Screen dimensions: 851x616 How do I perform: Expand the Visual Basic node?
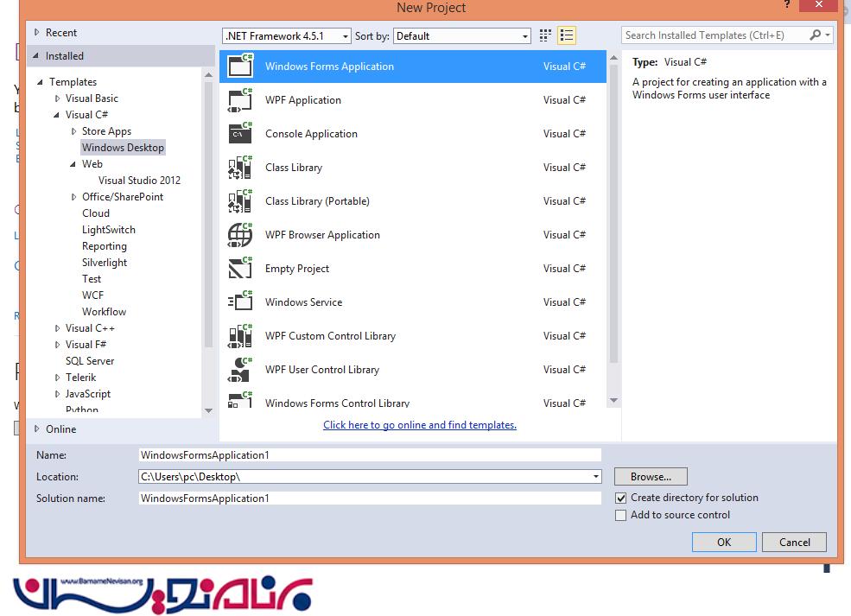[57, 98]
